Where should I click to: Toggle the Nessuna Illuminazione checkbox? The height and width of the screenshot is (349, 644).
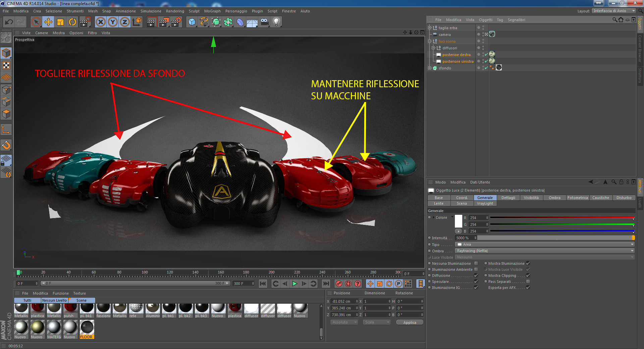coord(476,263)
